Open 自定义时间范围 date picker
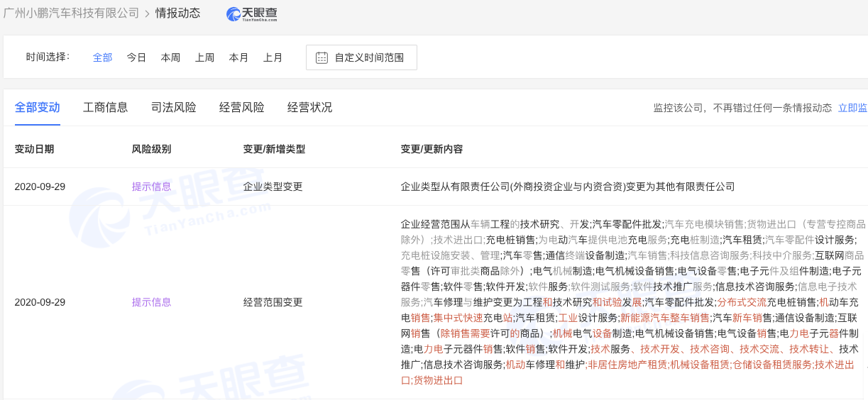This screenshot has height=400, width=868. point(361,57)
